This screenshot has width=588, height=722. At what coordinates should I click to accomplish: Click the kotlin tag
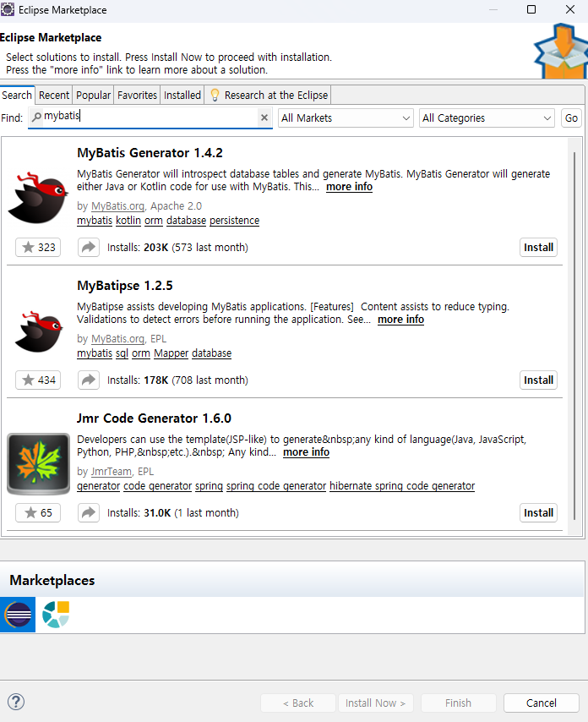128,220
